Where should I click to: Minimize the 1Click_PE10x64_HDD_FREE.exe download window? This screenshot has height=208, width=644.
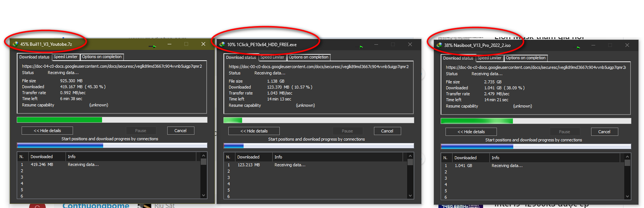coord(377,45)
